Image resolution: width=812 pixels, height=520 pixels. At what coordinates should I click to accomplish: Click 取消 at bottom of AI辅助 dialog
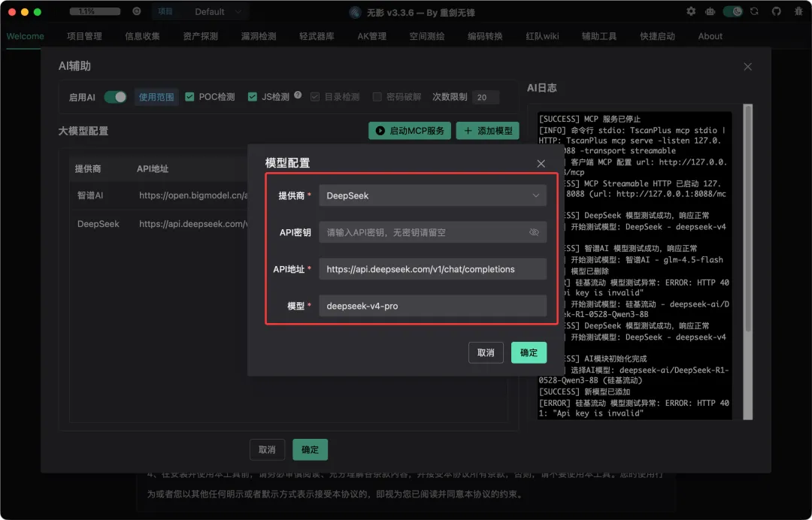[267, 449]
